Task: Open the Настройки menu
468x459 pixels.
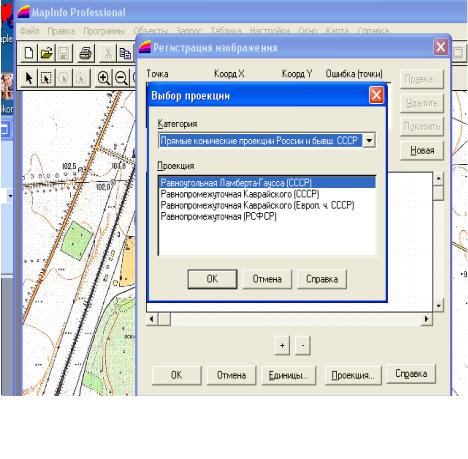Action: (270, 31)
